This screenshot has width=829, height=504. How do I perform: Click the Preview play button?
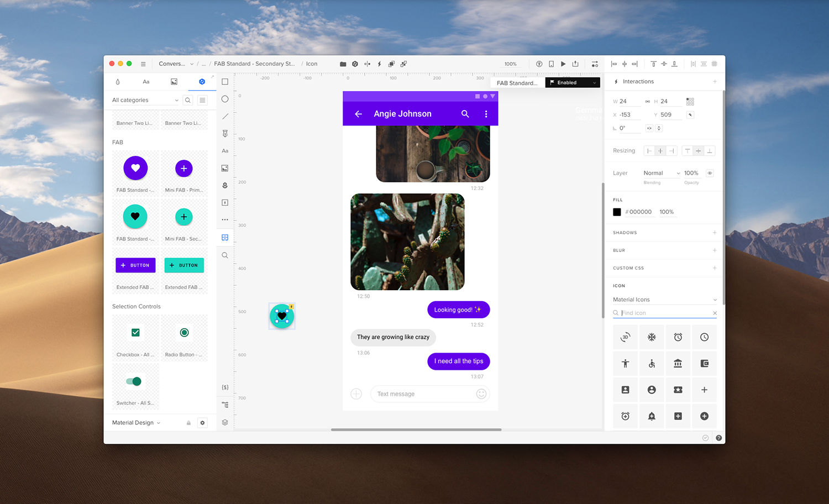(563, 64)
